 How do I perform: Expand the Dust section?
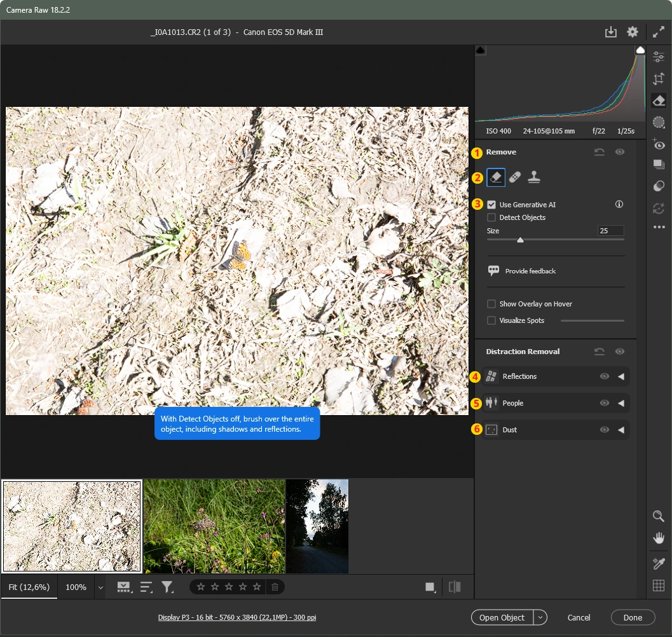pyautogui.click(x=621, y=430)
